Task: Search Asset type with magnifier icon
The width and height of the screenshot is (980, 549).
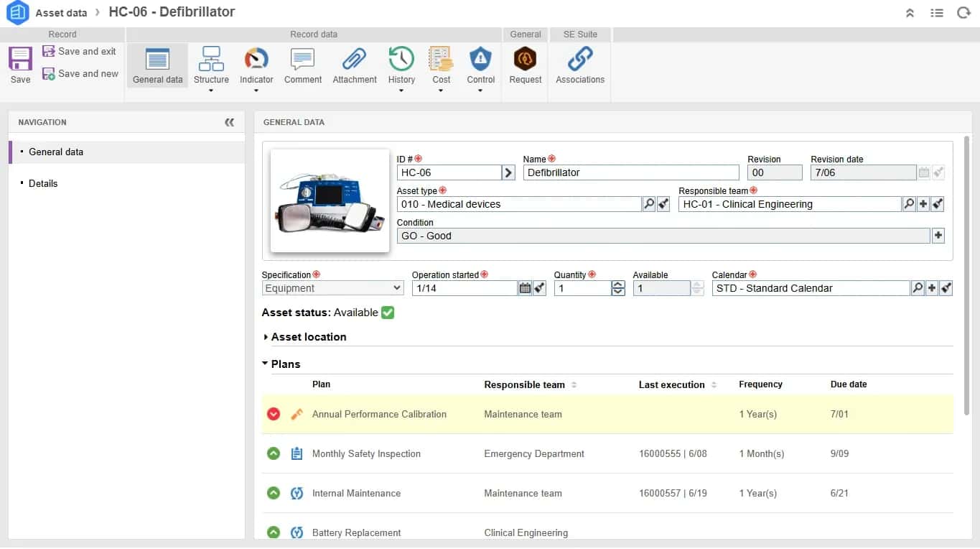Action: point(649,204)
